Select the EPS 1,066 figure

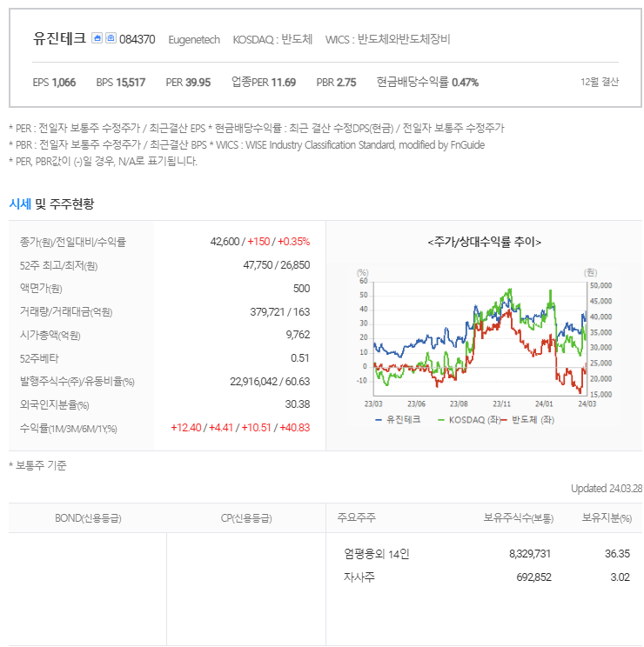[54, 83]
